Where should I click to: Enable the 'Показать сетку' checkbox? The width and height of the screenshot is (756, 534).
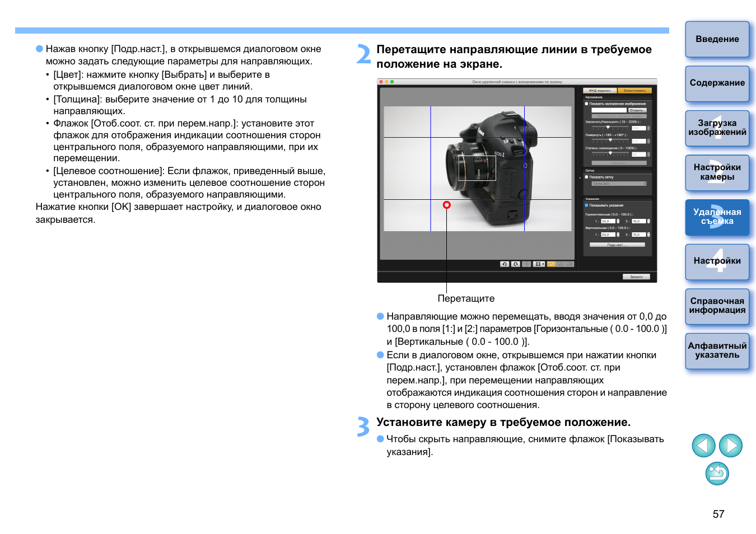(x=586, y=177)
